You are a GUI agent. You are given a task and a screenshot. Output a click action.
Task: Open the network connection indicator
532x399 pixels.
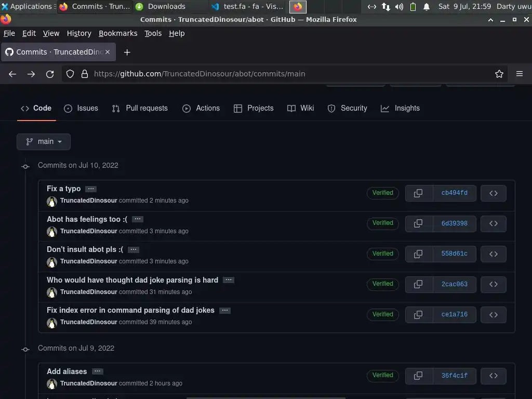coord(386,6)
